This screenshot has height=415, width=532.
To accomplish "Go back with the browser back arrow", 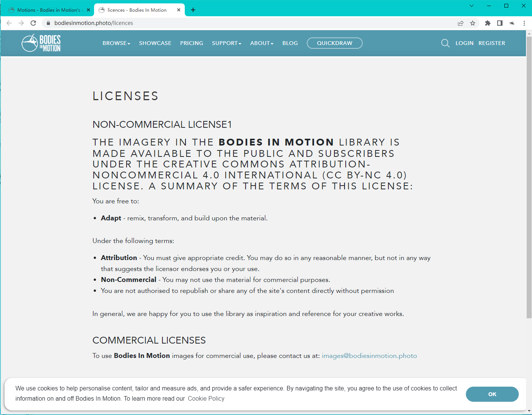I will point(9,23).
